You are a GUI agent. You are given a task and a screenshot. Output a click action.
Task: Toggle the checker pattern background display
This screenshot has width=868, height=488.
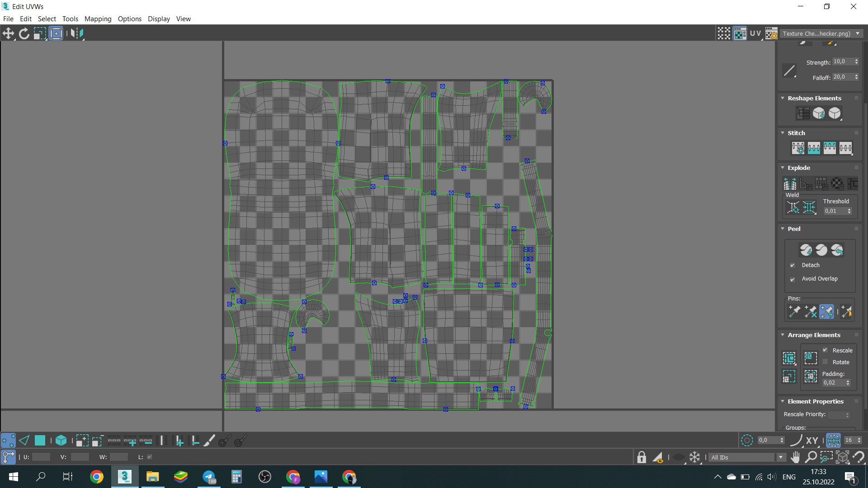[x=740, y=33]
